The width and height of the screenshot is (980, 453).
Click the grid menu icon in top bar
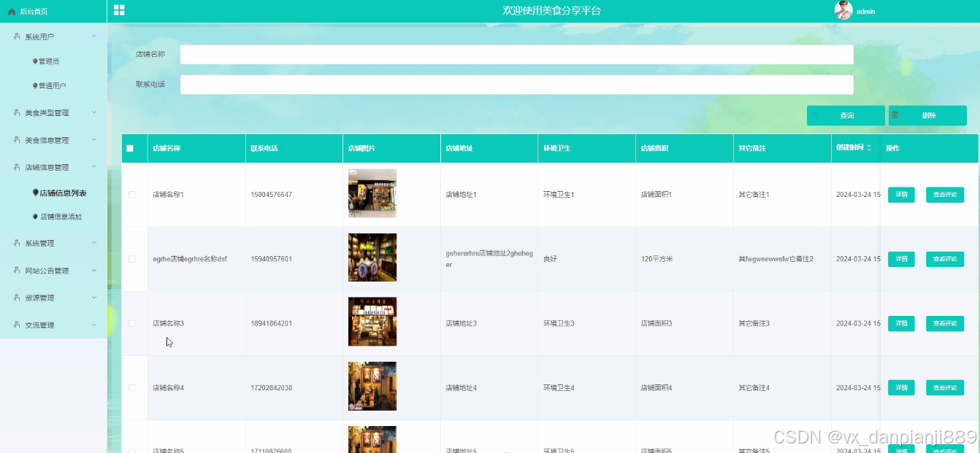pyautogui.click(x=119, y=10)
